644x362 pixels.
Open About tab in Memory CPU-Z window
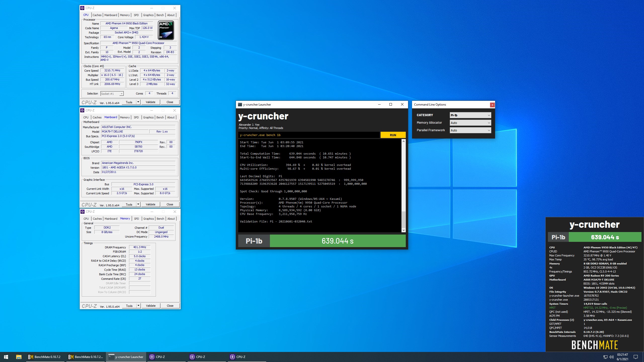point(171,219)
